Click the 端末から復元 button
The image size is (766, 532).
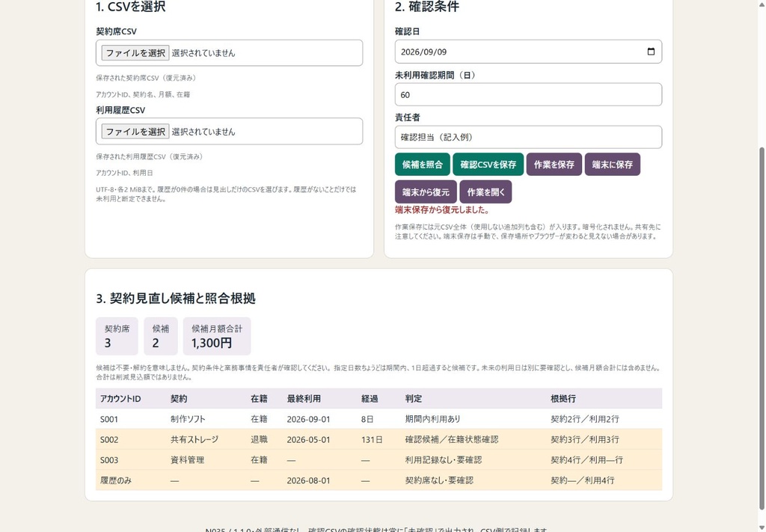pos(426,192)
